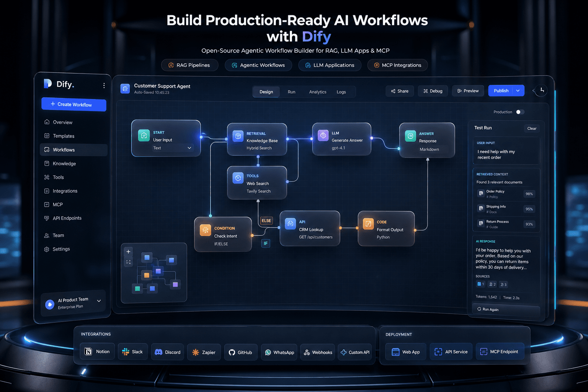Open Templates in the sidebar
The image size is (588, 392).
tap(73, 136)
